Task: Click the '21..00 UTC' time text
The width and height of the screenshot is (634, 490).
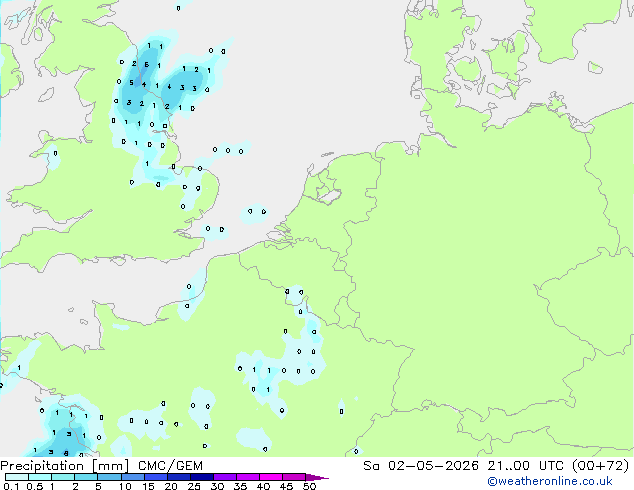Action: coord(525,466)
